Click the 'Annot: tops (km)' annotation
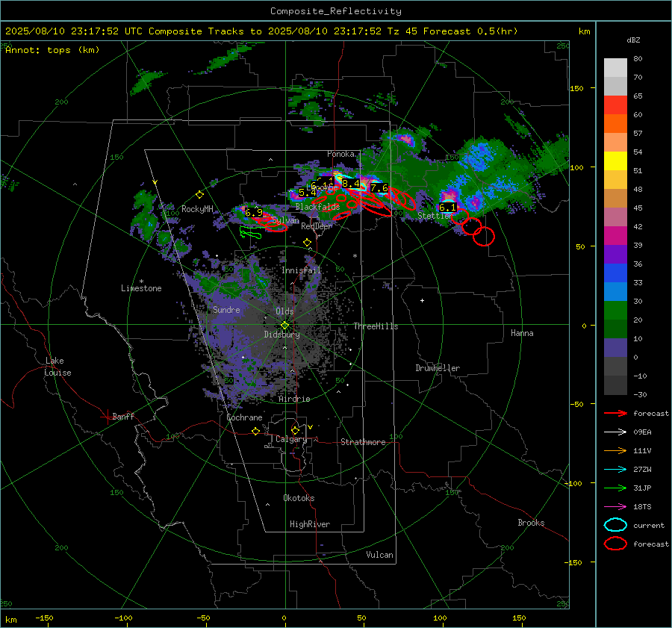 tap(52, 50)
